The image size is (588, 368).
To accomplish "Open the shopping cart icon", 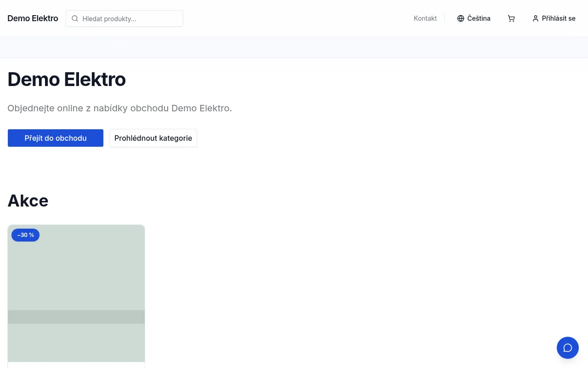I will 511,18.
